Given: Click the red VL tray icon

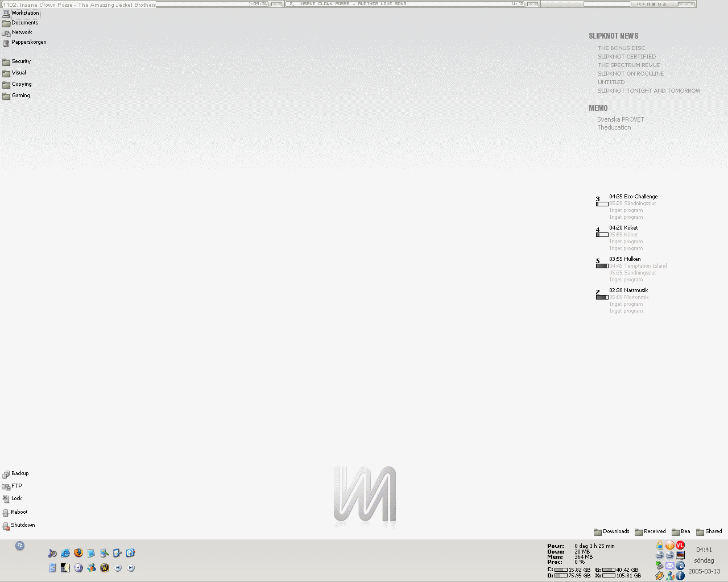Looking at the screenshot, I should (680, 545).
